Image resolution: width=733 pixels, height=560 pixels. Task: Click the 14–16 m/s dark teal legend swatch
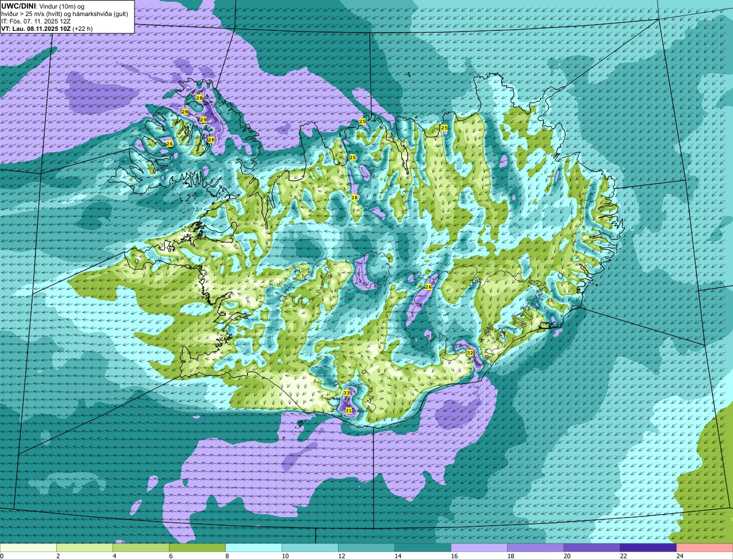click(x=423, y=547)
